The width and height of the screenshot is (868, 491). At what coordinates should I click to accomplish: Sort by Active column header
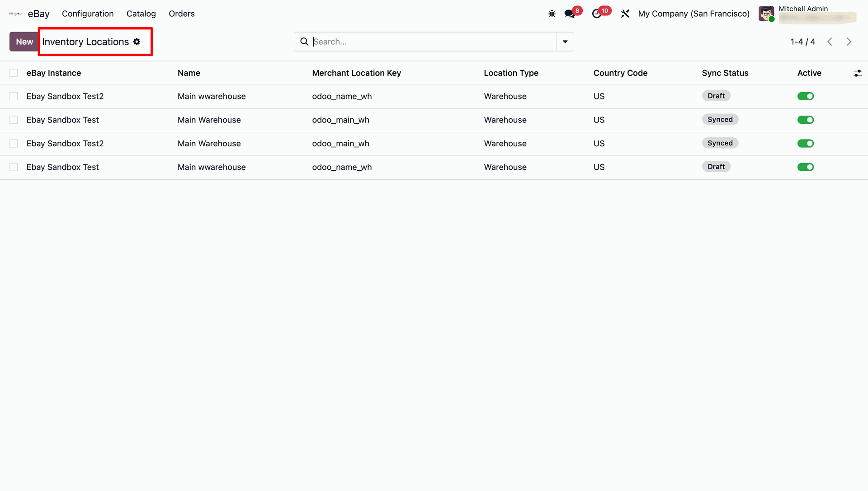[x=809, y=73]
